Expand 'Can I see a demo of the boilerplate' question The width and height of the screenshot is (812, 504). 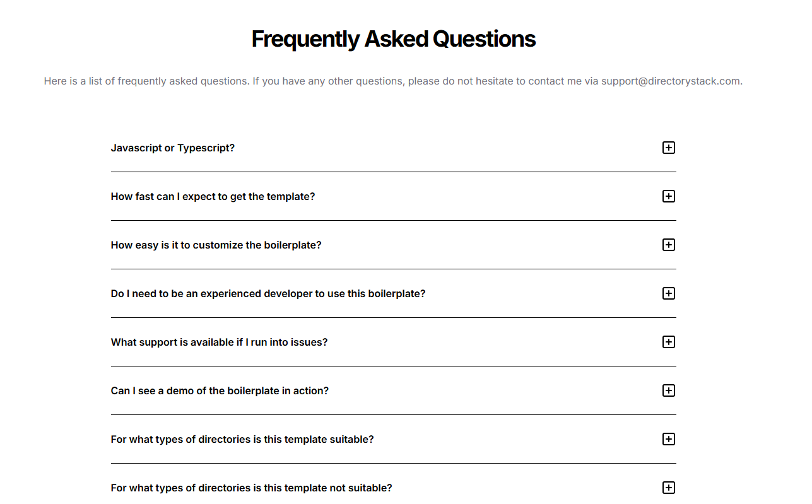[x=220, y=391]
